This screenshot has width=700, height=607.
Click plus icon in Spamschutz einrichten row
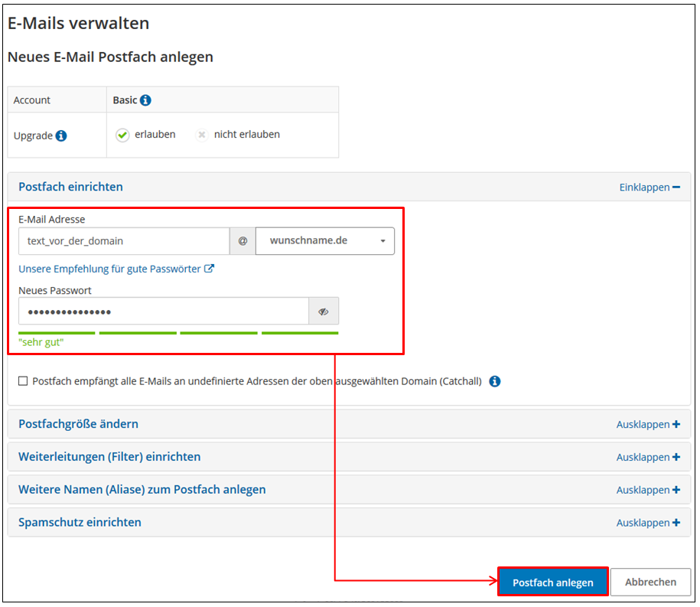point(676,522)
